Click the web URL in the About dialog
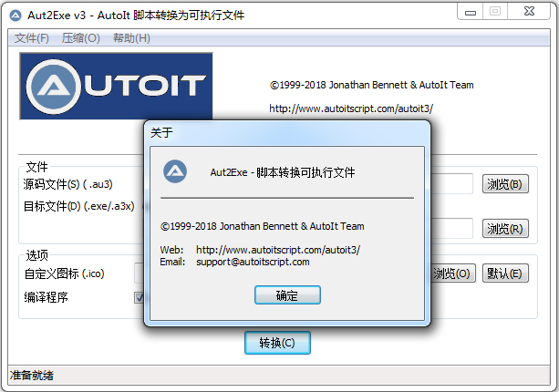This screenshot has width=559, height=392. pyautogui.click(x=278, y=250)
